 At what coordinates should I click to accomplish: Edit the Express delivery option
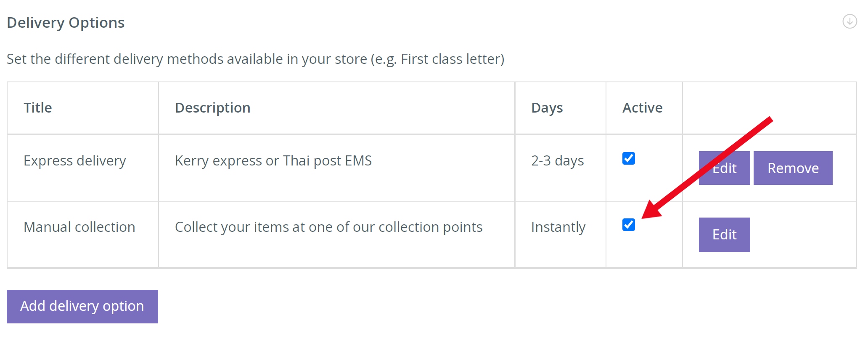(x=724, y=168)
